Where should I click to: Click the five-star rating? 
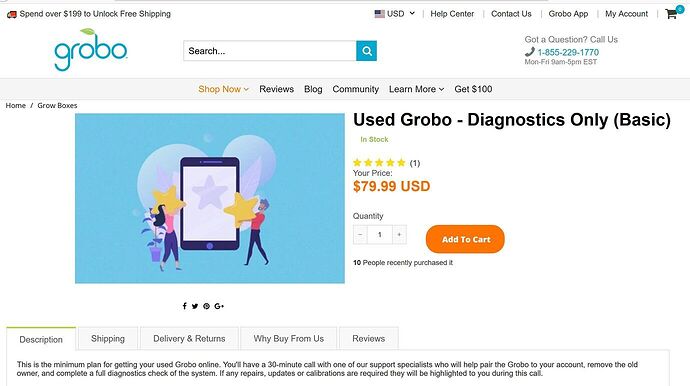379,163
